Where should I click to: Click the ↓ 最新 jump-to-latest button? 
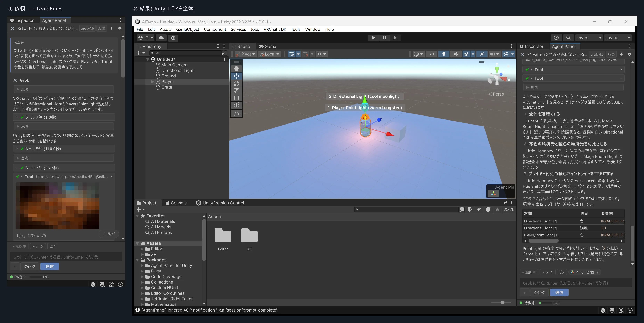(109, 234)
